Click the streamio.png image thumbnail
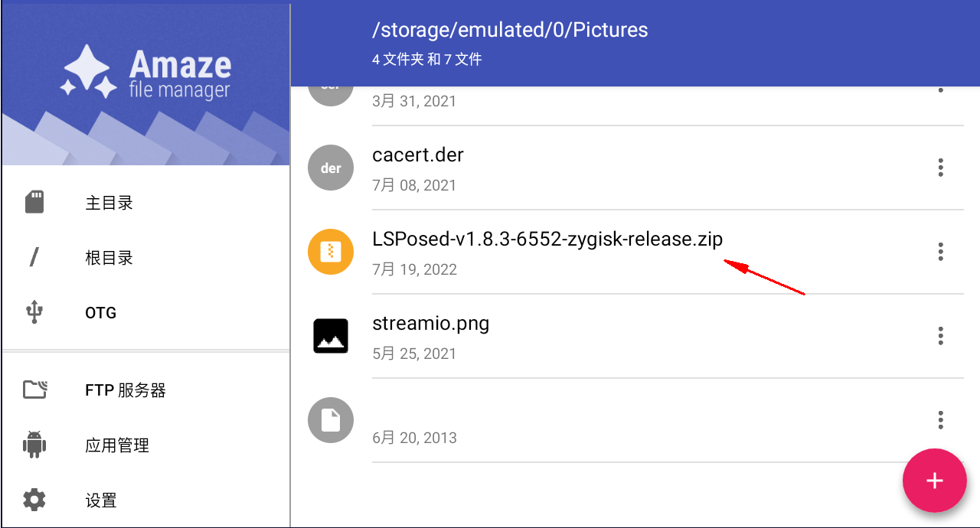Viewport: 980px width, 528px height. 331,336
